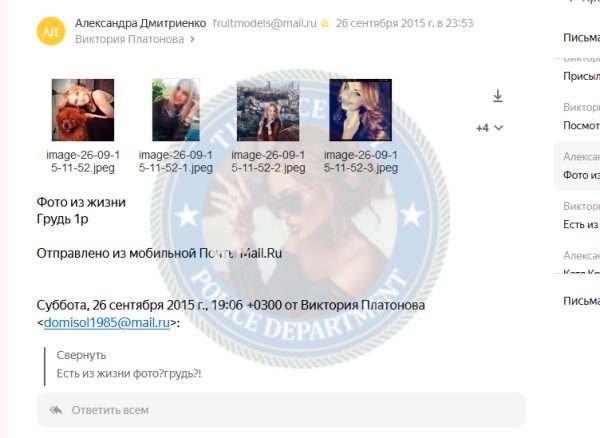Click the lock icon beside sender address
The height and width of the screenshot is (438, 600).
pos(324,24)
